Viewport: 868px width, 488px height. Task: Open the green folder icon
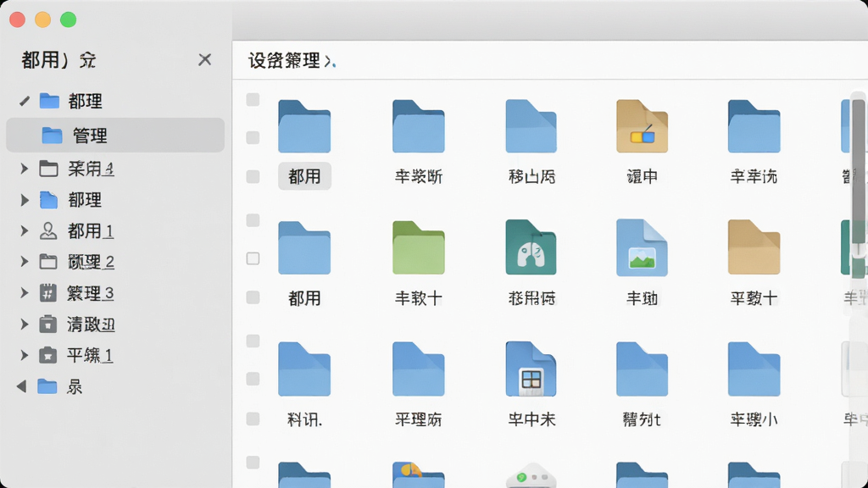[419, 247]
